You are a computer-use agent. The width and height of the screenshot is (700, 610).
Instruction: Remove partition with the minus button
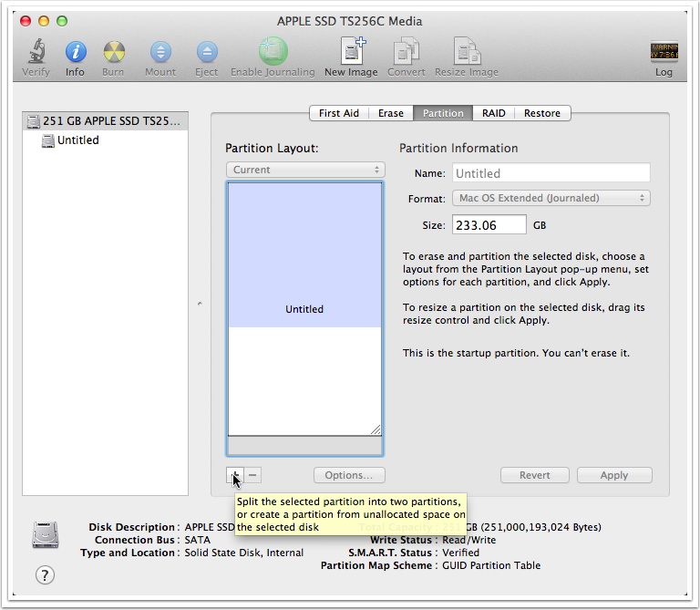252,475
